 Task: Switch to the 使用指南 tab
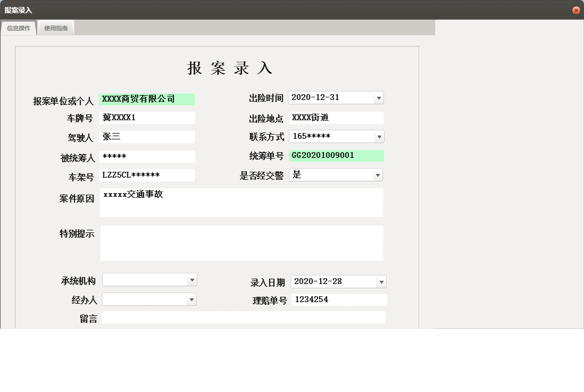click(x=56, y=27)
